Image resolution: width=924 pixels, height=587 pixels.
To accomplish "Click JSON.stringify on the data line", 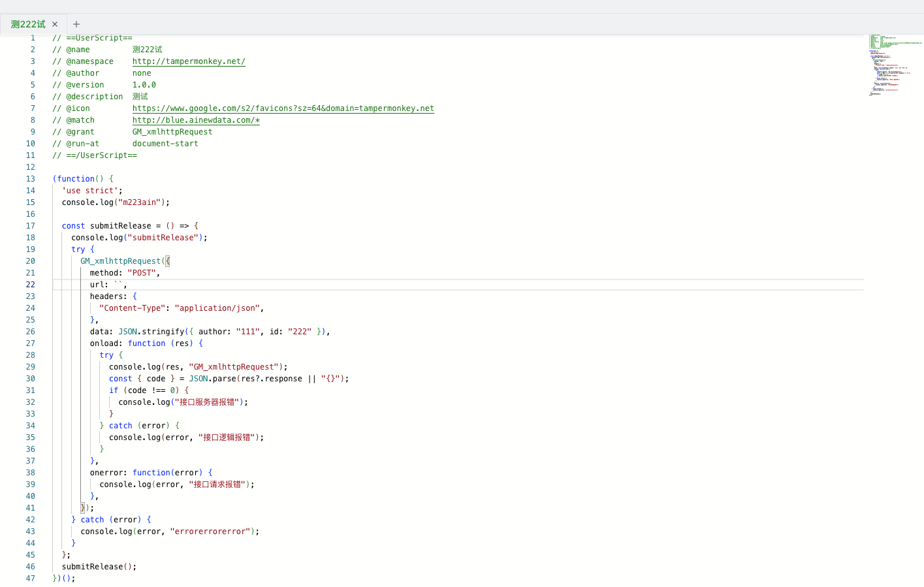I will click(x=151, y=332).
